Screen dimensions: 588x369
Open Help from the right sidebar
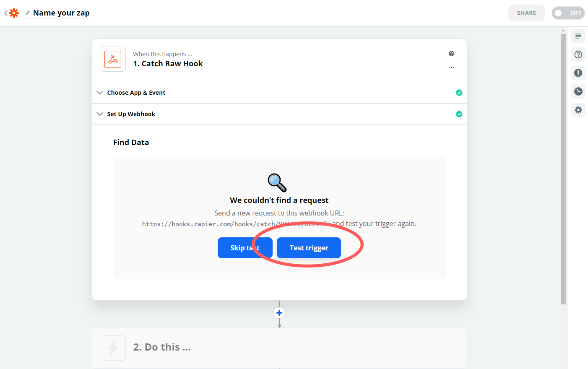tap(578, 55)
